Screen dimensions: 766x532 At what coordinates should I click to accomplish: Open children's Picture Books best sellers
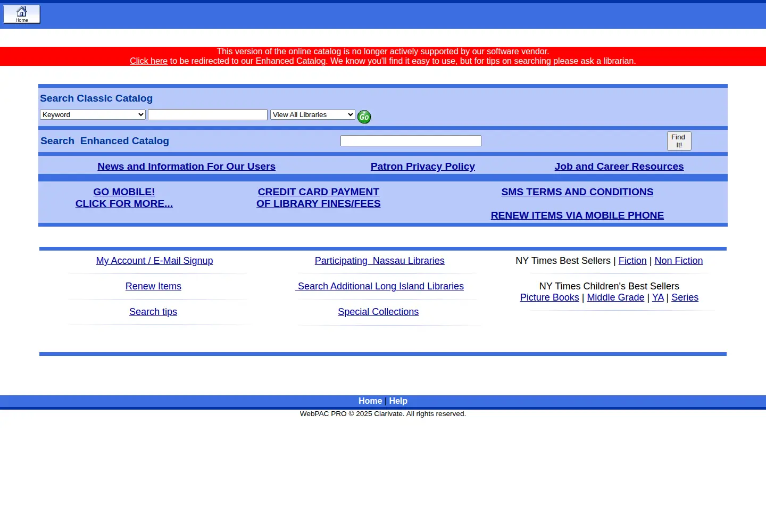click(x=549, y=297)
